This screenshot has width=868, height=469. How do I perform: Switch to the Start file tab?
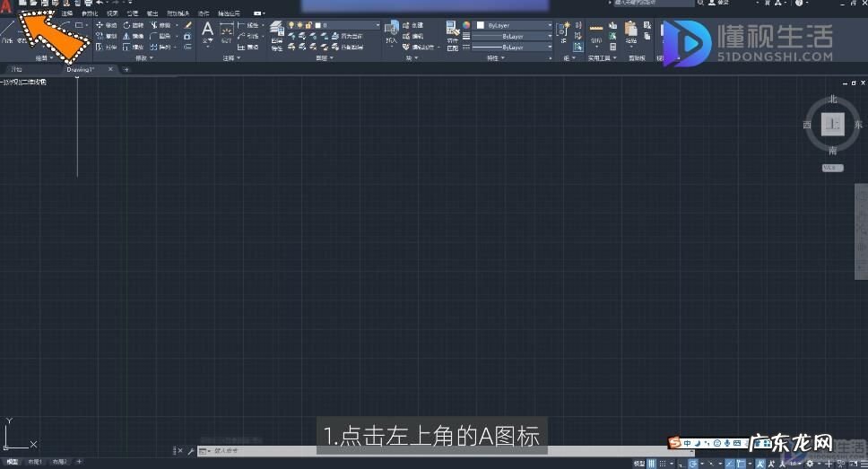[x=17, y=70]
